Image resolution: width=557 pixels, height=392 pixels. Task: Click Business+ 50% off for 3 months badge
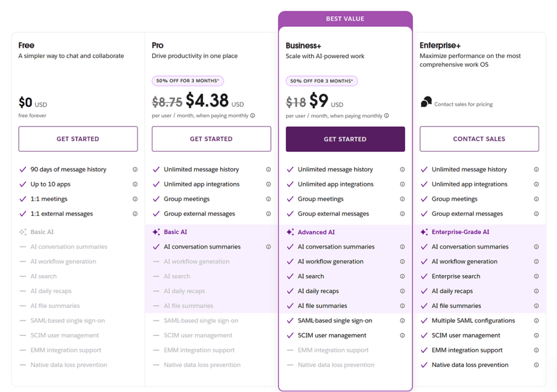321,81
